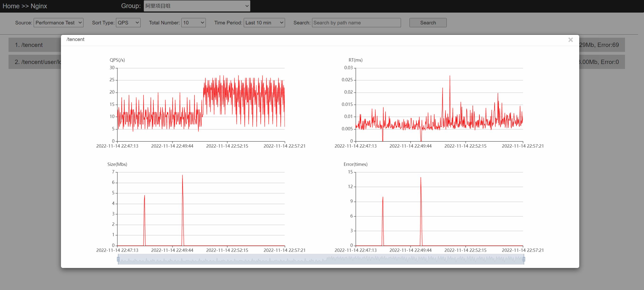This screenshot has height=290, width=644.
Task: Close the /tencent chart dialog
Action: [570, 40]
